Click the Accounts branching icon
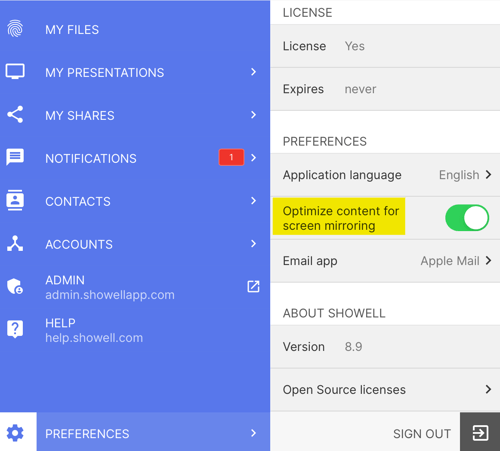Viewport: 500px width, 451px height. 15,243
